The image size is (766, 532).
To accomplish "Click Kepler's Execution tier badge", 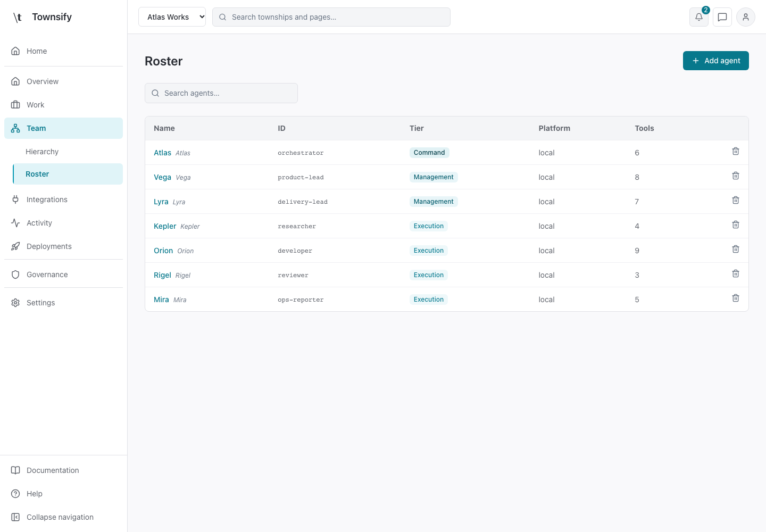I will (x=429, y=226).
